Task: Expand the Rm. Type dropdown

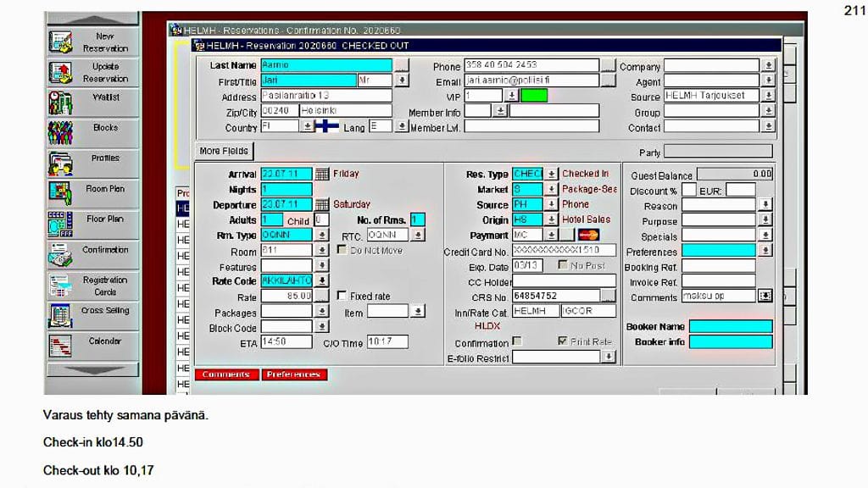Action: tap(321, 236)
